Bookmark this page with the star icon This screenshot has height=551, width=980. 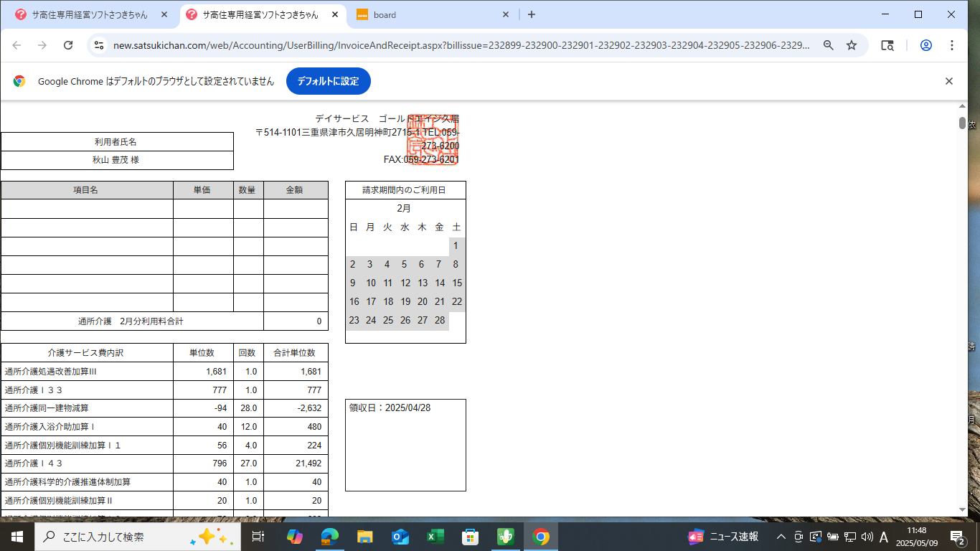click(852, 45)
